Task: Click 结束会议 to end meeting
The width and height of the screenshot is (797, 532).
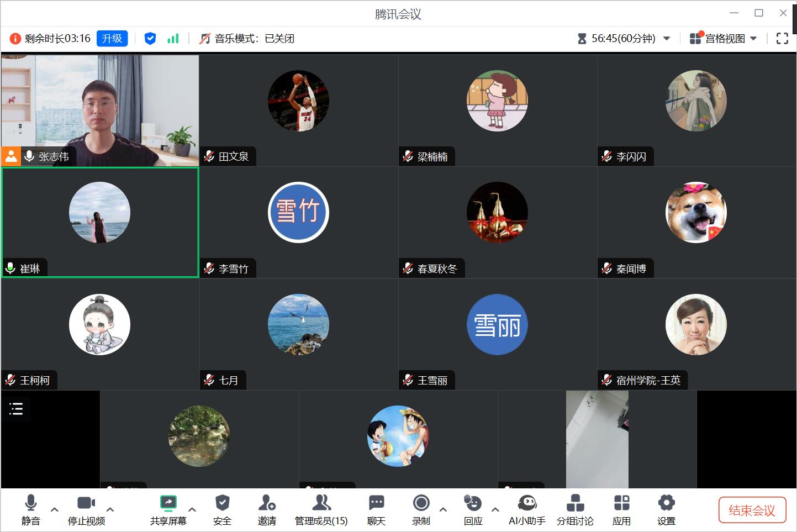Action: coord(751,510)
